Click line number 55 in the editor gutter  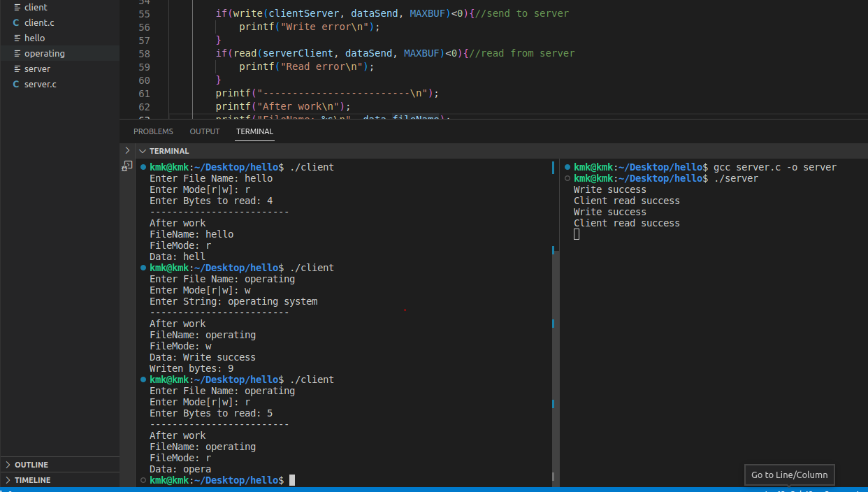pyautogui.click(x=145, y=13)
